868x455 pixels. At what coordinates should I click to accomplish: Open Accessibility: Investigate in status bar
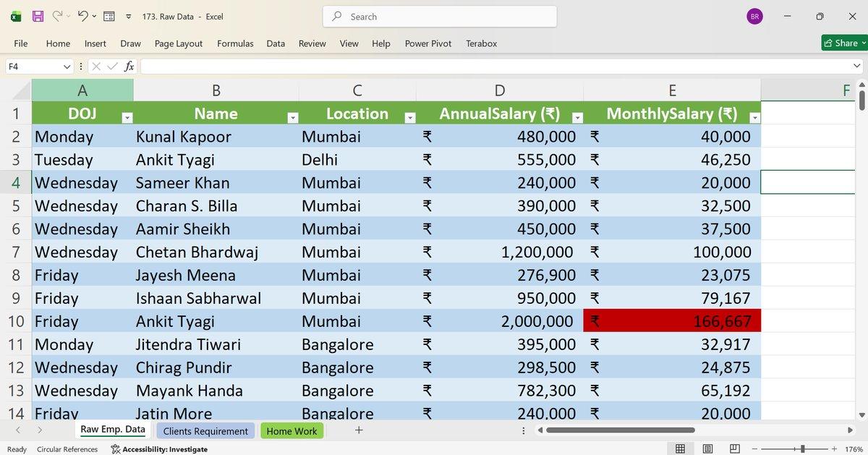pyautogui.click(x=159, y=449)
